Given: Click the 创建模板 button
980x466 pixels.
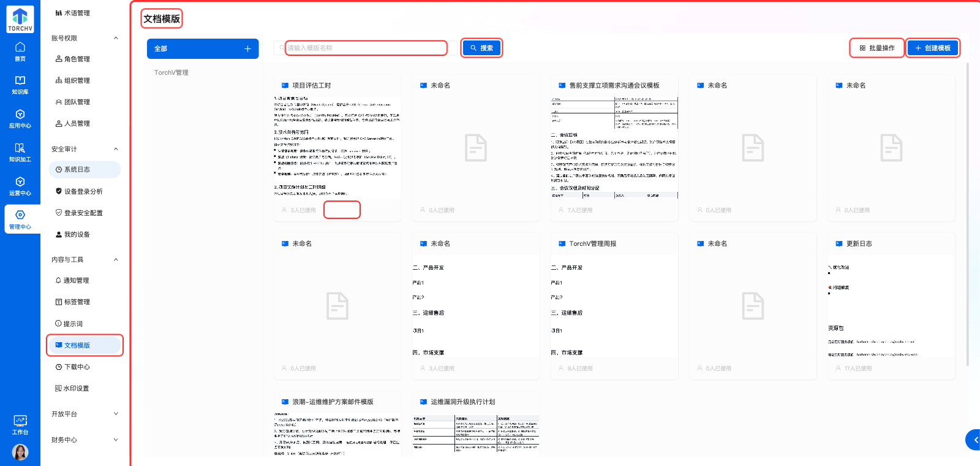Looking at the screenshot, I should pyautogui.click(x=933, y=48).
